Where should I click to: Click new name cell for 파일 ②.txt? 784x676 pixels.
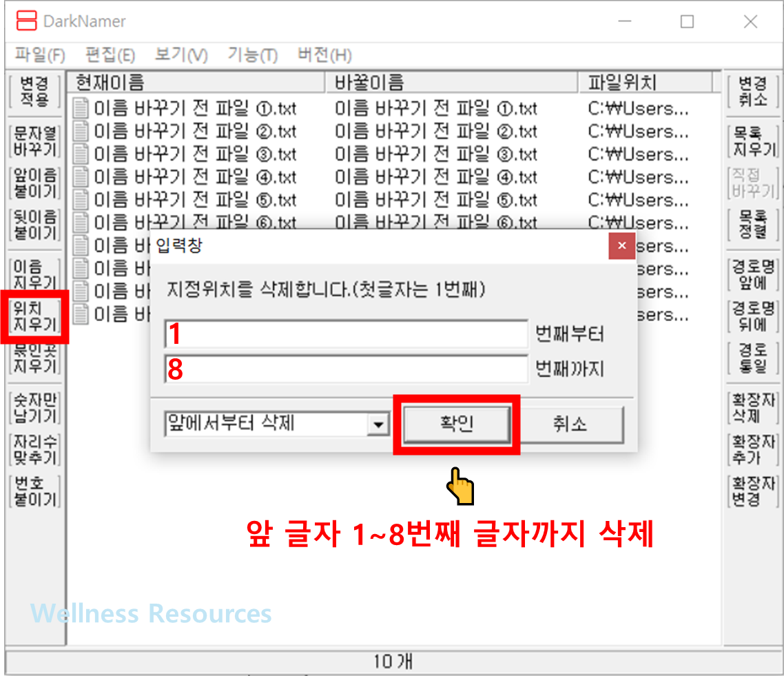[436, 132]
